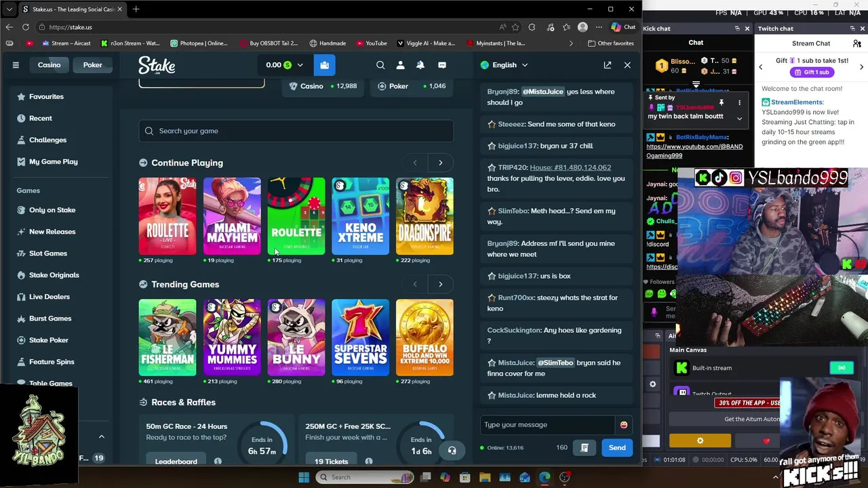Open the Photopea bookmark
Viewport: 868px width, 488px height.
pos(199,43)
